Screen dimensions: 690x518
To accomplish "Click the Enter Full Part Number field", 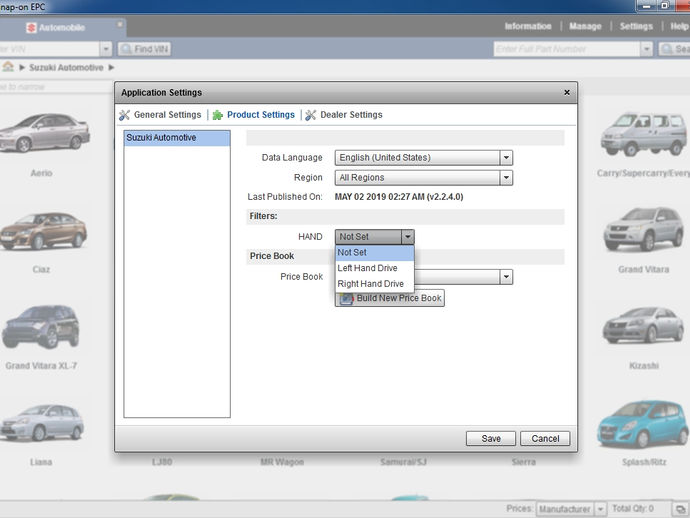I will [567, 49].
